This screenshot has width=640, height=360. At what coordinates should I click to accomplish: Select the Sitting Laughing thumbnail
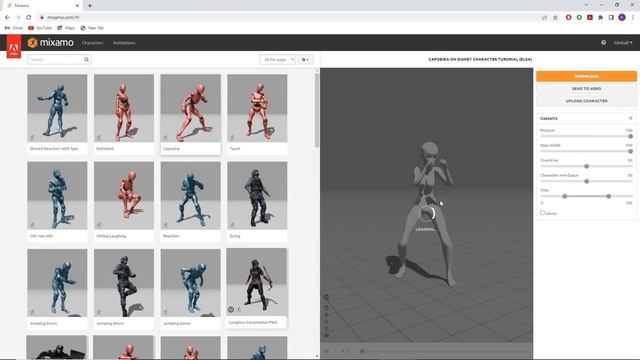124,196
